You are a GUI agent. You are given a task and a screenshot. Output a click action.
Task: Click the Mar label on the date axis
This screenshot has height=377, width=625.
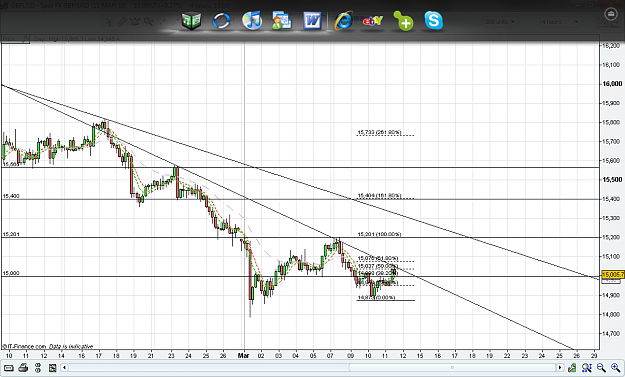pos(243,355)
